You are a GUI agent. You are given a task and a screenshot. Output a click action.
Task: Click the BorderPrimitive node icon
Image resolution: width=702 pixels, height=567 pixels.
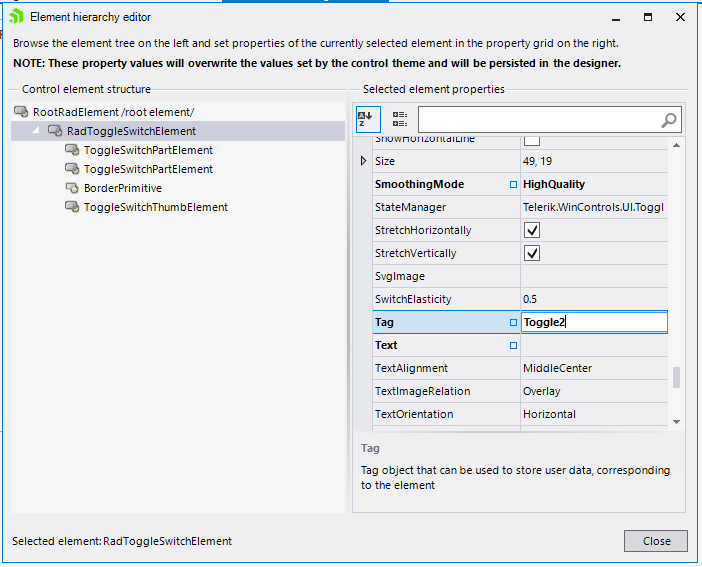pos(72,188)
